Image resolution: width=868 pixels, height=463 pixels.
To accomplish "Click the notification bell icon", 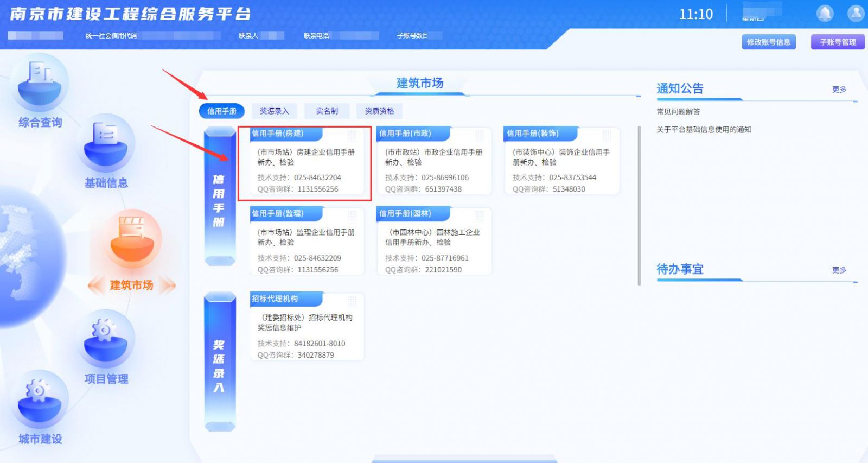I will (x=825, y=14).
